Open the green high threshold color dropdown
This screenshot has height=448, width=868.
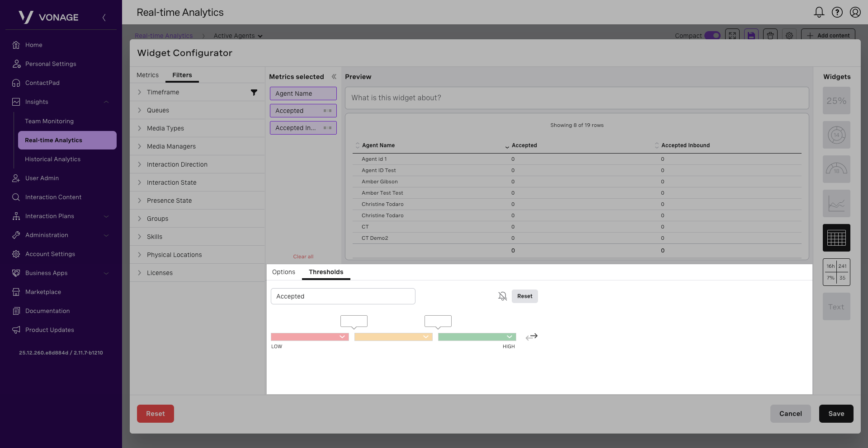click(x=509, y=337)
